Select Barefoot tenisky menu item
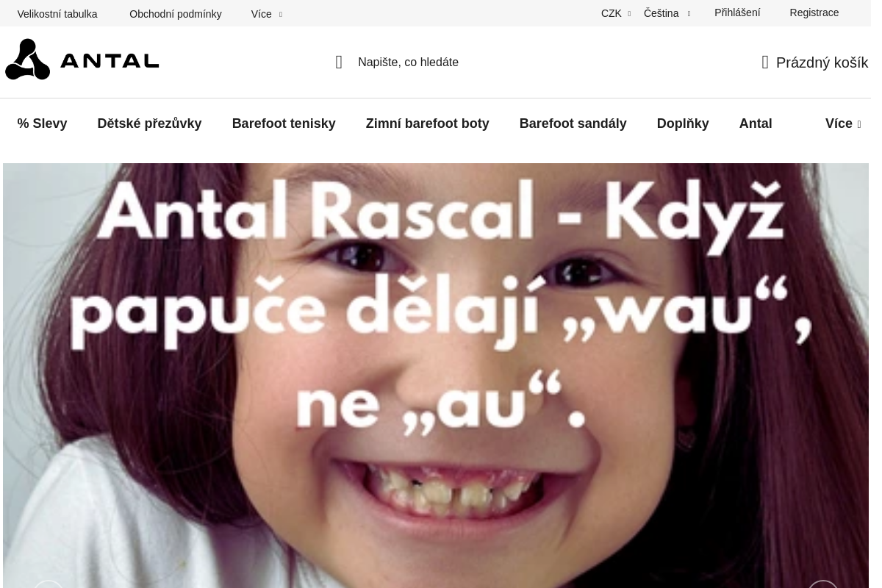The width and height of the screenshot is (882, 588). pyautogui.click(x=284, y=123)
